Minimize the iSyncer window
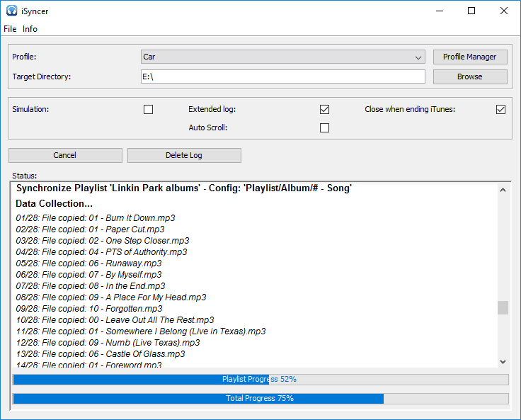The height and width of the screenshot is (420, 521). (x=440, y=11)
